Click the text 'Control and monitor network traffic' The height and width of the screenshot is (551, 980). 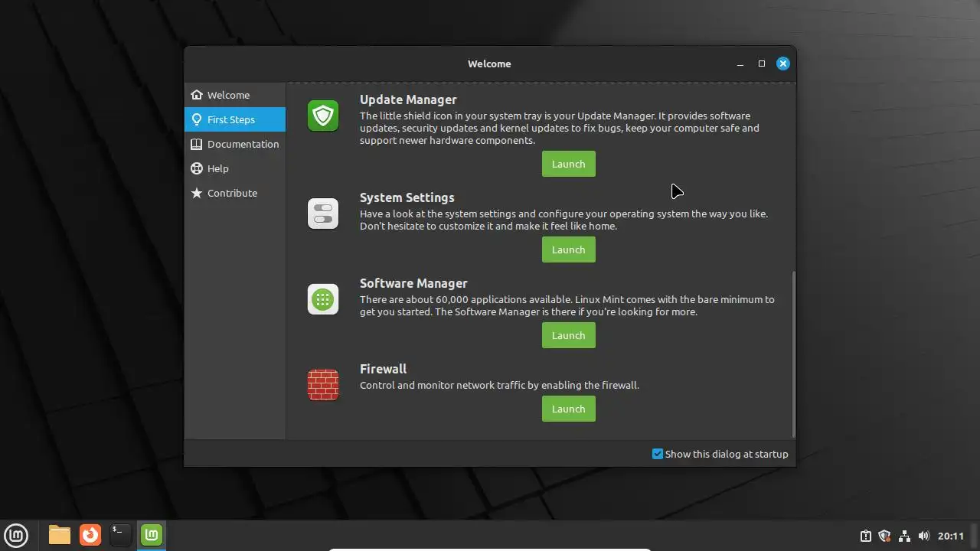pyautogui.click(x=443, y=385)
